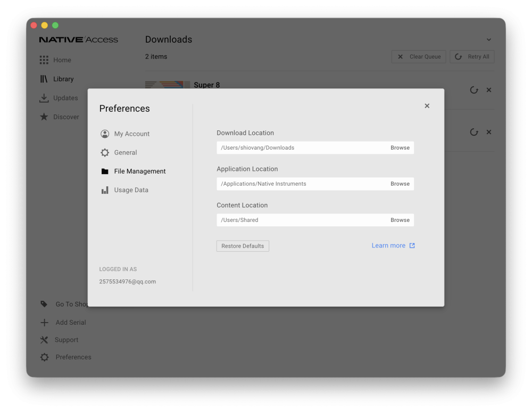Click the Library books icon
This screenshot has height=412, width=532.
coord(44,79)
